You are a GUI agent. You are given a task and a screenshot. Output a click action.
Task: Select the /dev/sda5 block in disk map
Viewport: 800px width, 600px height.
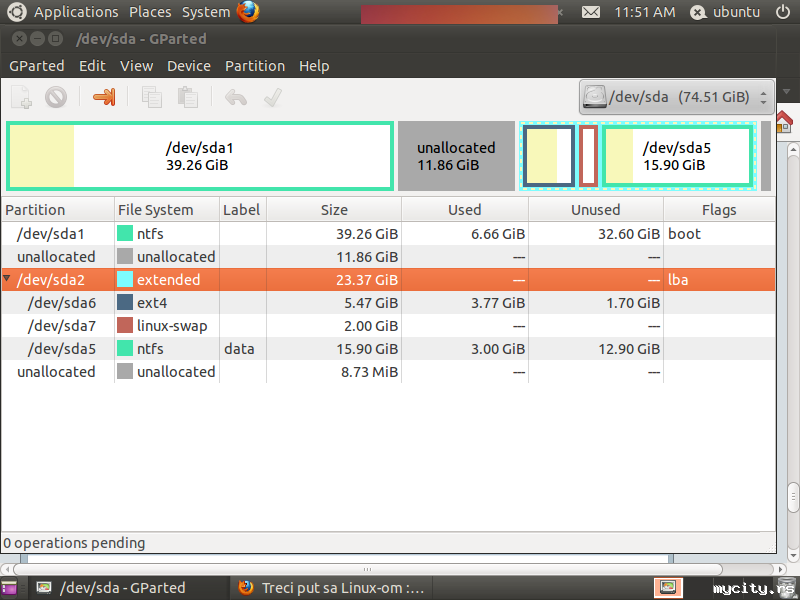(677, 156)
